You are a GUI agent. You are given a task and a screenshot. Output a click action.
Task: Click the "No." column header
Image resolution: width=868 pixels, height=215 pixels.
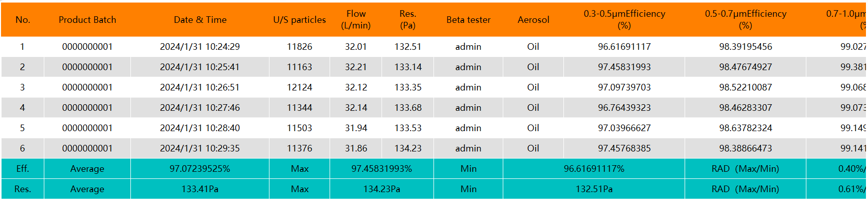click(22, 20)
